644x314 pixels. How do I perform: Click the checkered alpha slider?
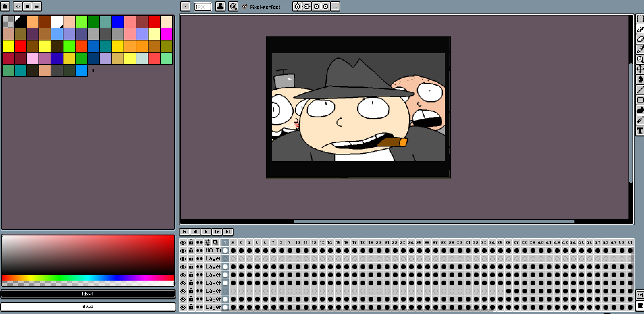(88, 283)
